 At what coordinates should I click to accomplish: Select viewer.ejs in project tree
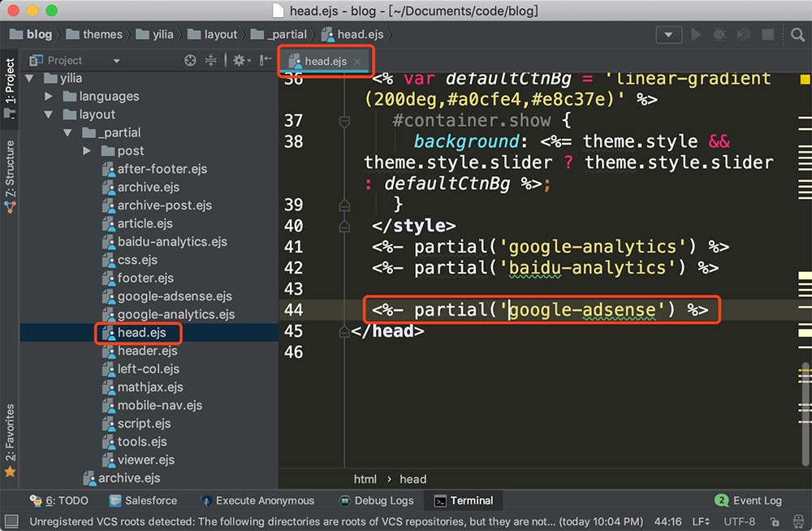coord(138,460)
